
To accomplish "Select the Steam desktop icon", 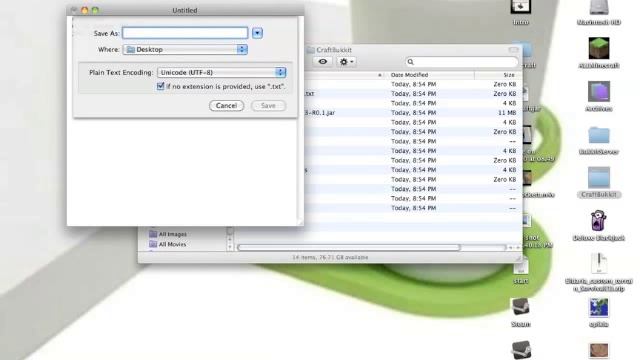I will (521, 307).
